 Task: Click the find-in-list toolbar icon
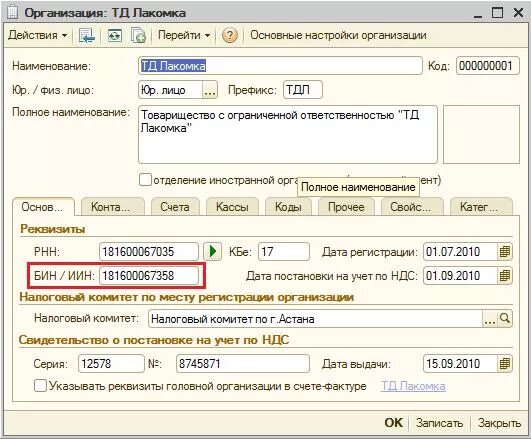pos(87,35)
